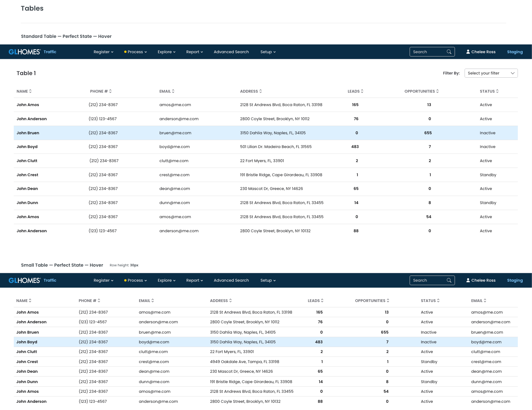
Task: Sort the small table by STATUS arrows
Action: (x=438, y=301)
